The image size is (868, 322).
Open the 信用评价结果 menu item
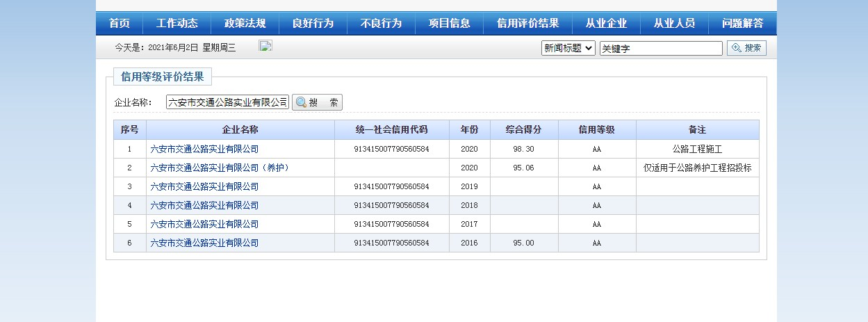pyautogui.click(x=527, y=24)
